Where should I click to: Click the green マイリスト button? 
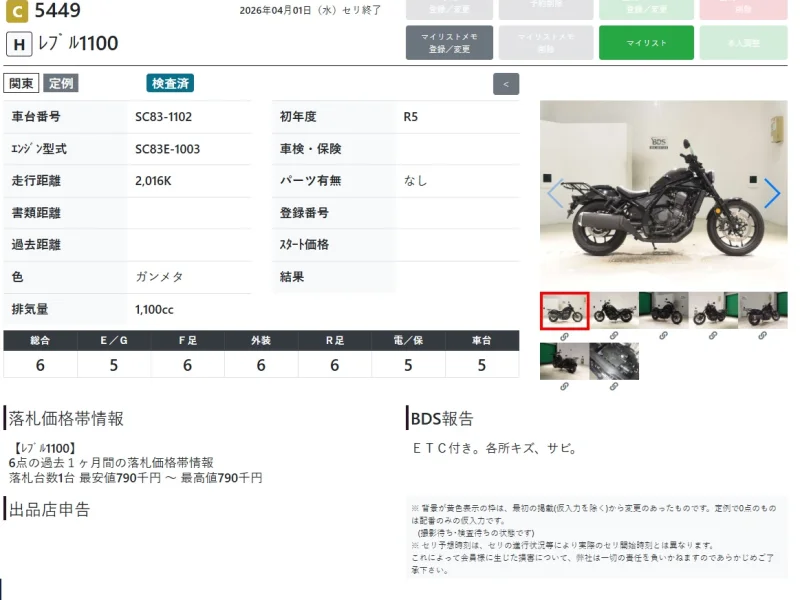[646, 43]
